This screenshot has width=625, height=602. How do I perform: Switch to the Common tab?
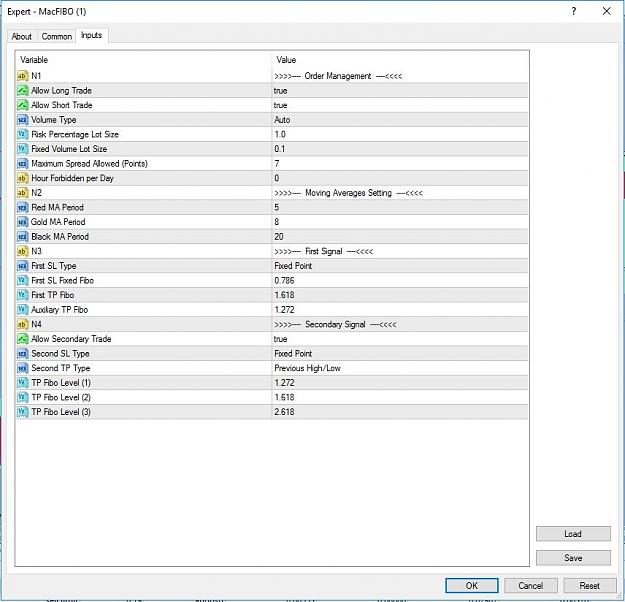[x=57, y=36]
